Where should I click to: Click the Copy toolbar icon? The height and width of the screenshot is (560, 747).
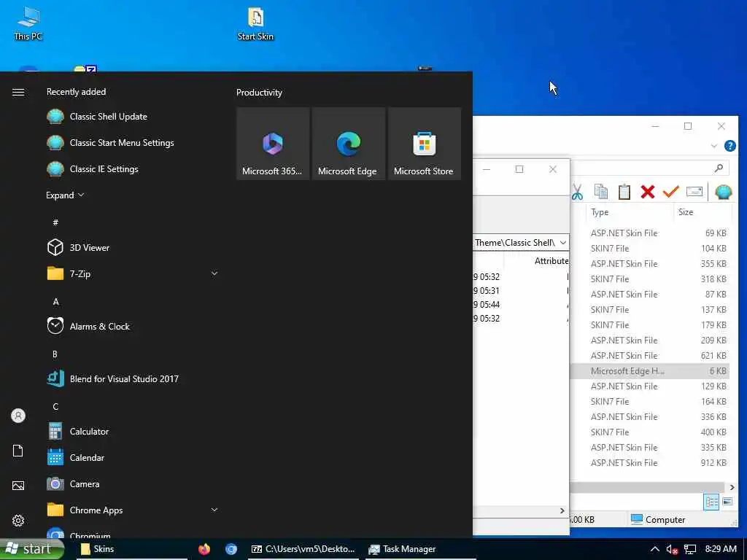coord(601,192)
